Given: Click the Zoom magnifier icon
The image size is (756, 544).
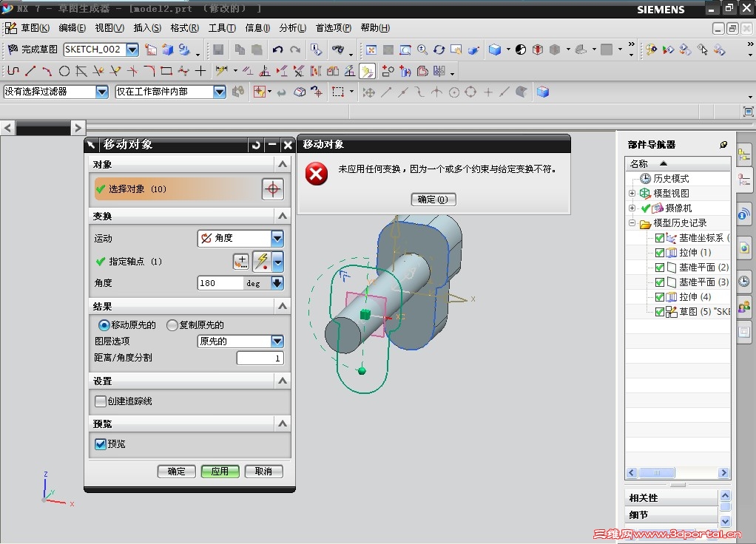Looking at the screenshot, I should tap(422, 49).
